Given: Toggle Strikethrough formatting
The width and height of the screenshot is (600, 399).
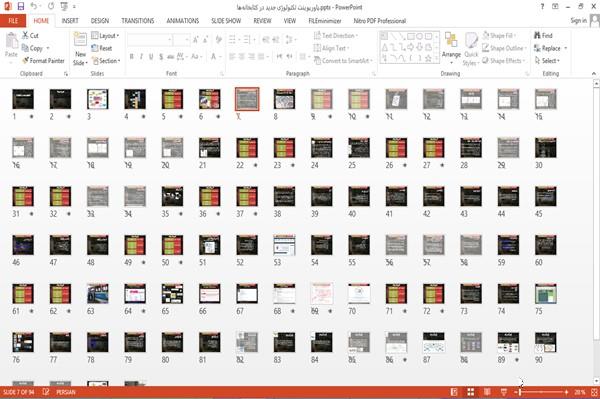Looking at the screenshot, I should click(171, 57).
